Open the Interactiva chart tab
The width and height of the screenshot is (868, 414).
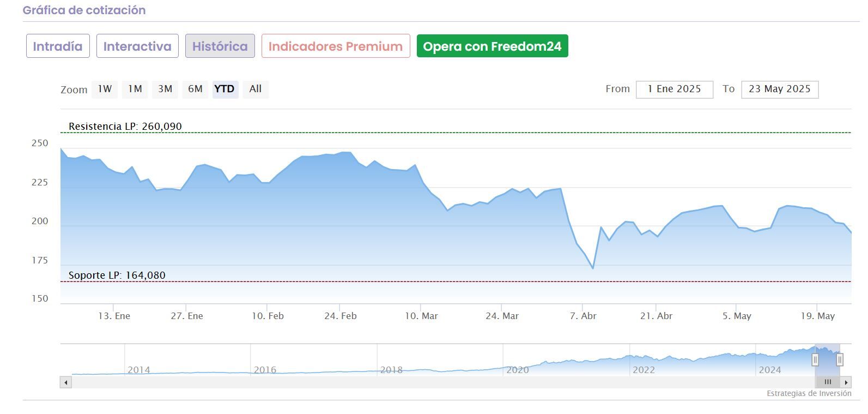click(137, 46)
